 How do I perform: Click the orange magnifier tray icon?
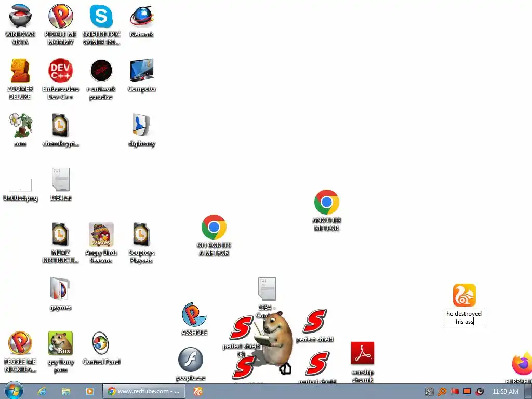442,392
